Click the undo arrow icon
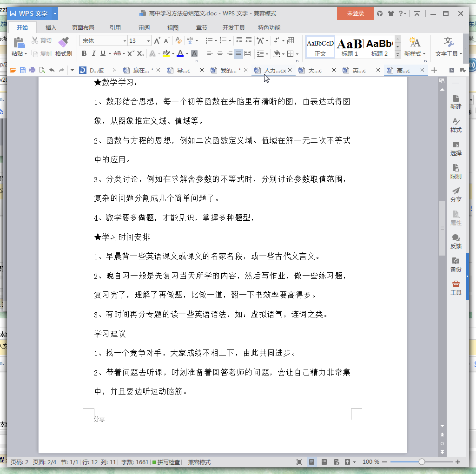 tap(52, 70)
